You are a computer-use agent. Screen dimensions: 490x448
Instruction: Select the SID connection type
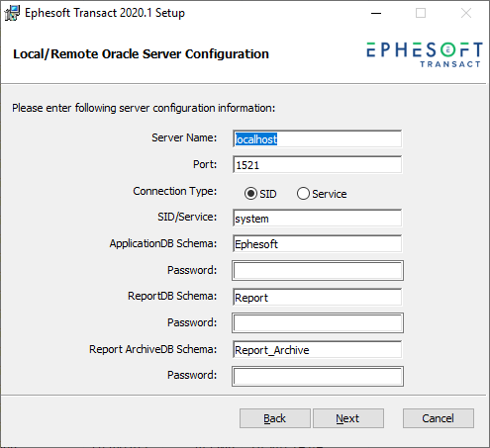point(250,194)
